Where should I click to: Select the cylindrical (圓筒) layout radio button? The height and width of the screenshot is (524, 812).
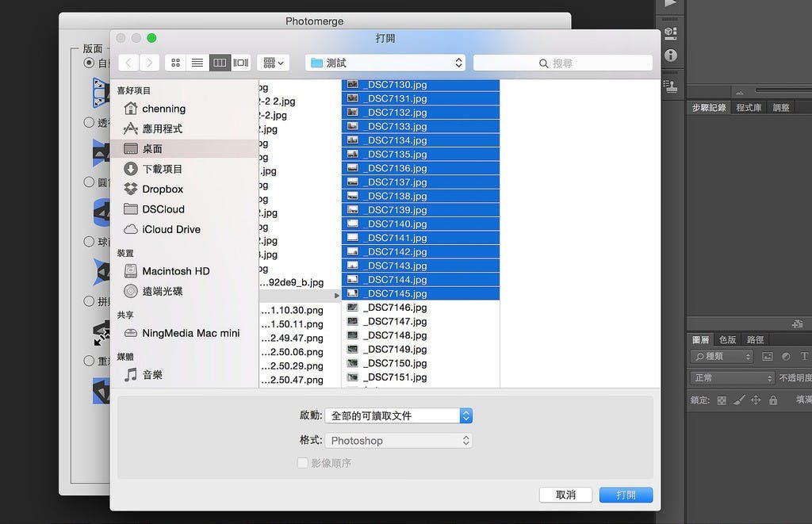(x=89, y=182)
